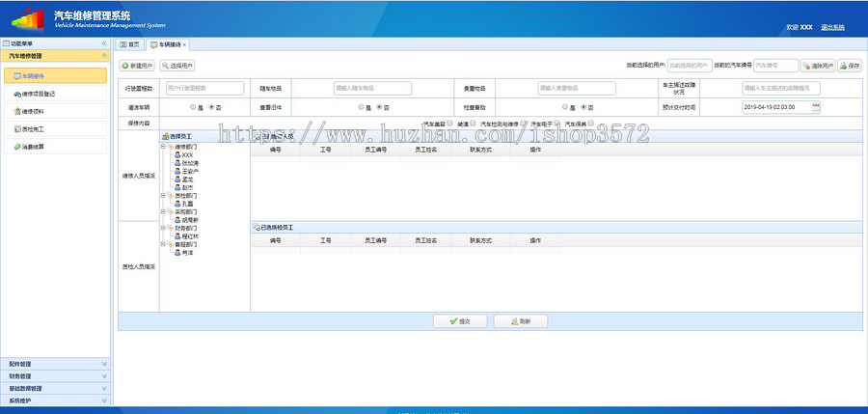The height and width of the screenshot is (414, 868).
Task: Collapse the 质检部门 tree node
Action: click(163, 195)
